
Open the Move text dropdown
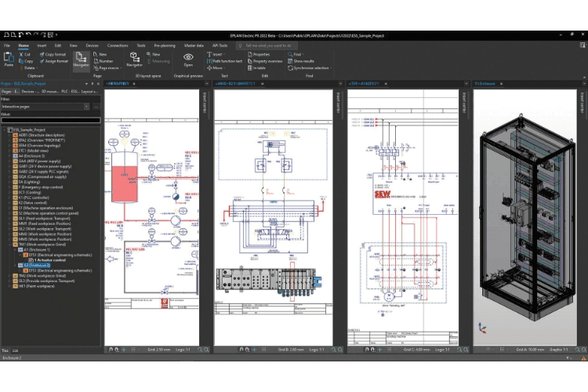[x=216, y=68]
